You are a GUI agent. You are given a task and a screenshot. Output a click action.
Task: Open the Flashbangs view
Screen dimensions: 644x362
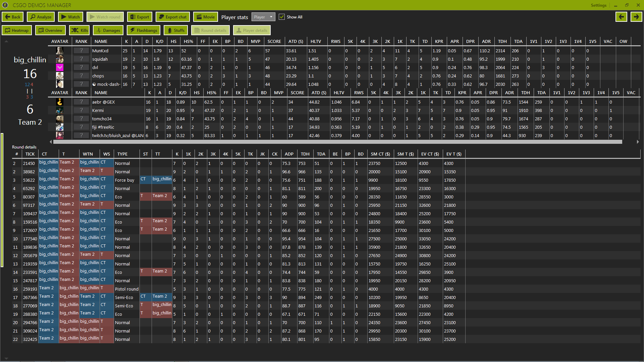144,31
